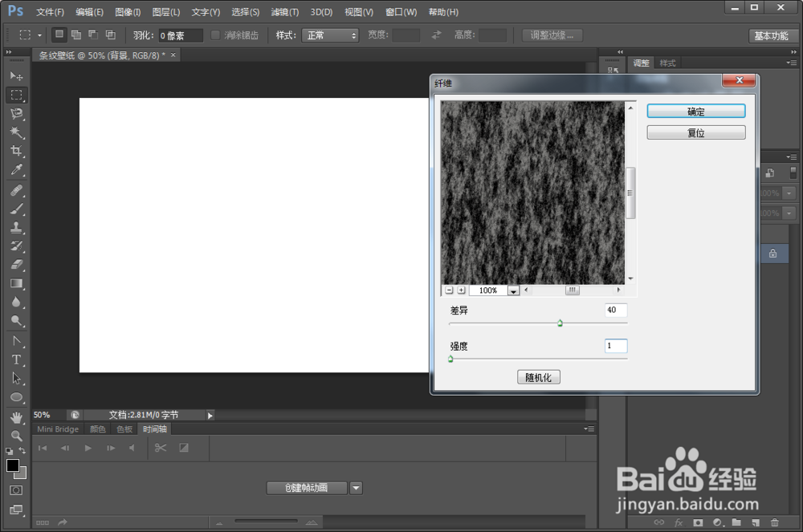Click the 创建帧动画 button

(306, 488)
